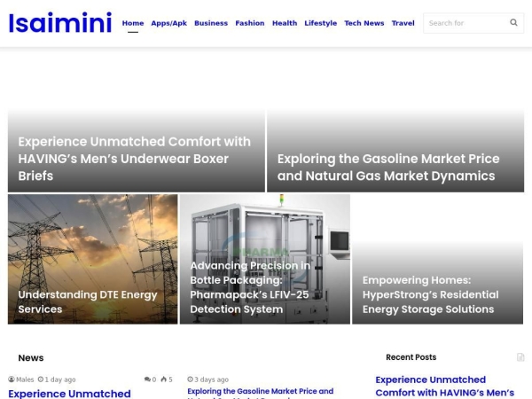Image resolution: width=532 pixels, height=399 pixels.
Task: Open HyperStrong's Residential Energy Storage article
Action: click(x=431, y=294)
